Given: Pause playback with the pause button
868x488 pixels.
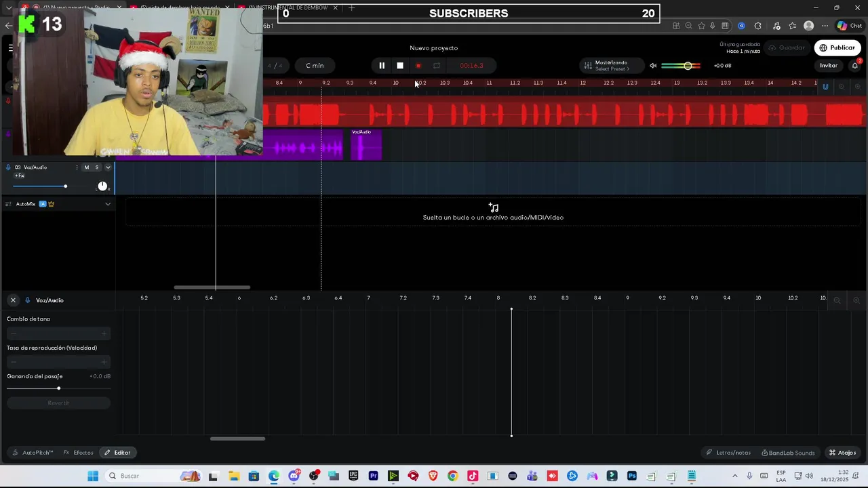Looking at the screenshot, I should click(x=382, y=66).
